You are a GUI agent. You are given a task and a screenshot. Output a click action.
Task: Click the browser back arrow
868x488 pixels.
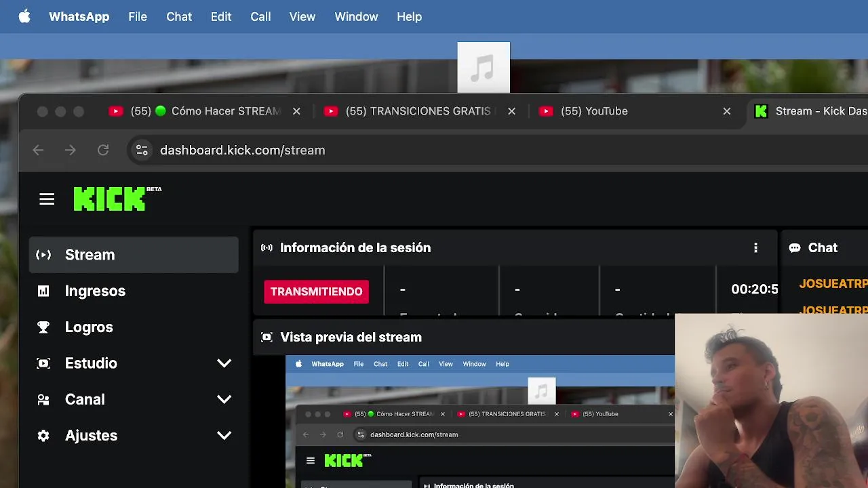[x=38, y=150]
